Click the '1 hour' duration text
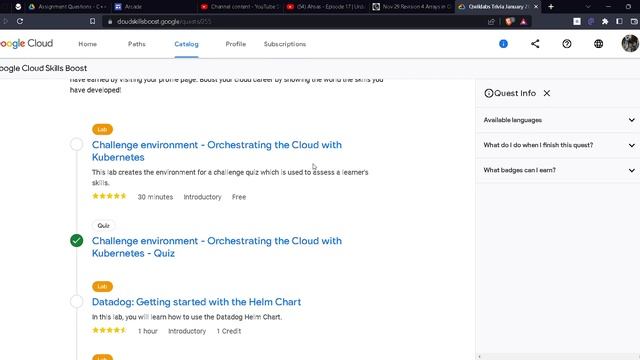Screen dimensions: 640x360 pos(147,331)
